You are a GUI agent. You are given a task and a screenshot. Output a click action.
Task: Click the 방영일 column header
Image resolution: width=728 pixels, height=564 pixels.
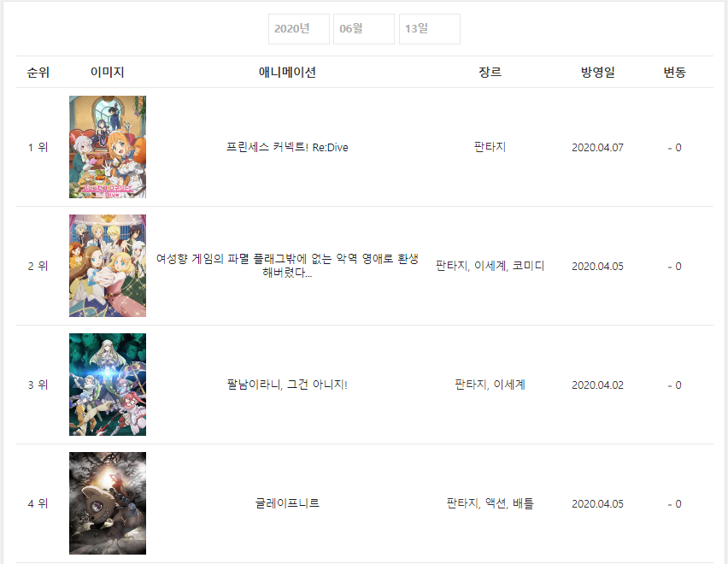click(x=597, y=73)
